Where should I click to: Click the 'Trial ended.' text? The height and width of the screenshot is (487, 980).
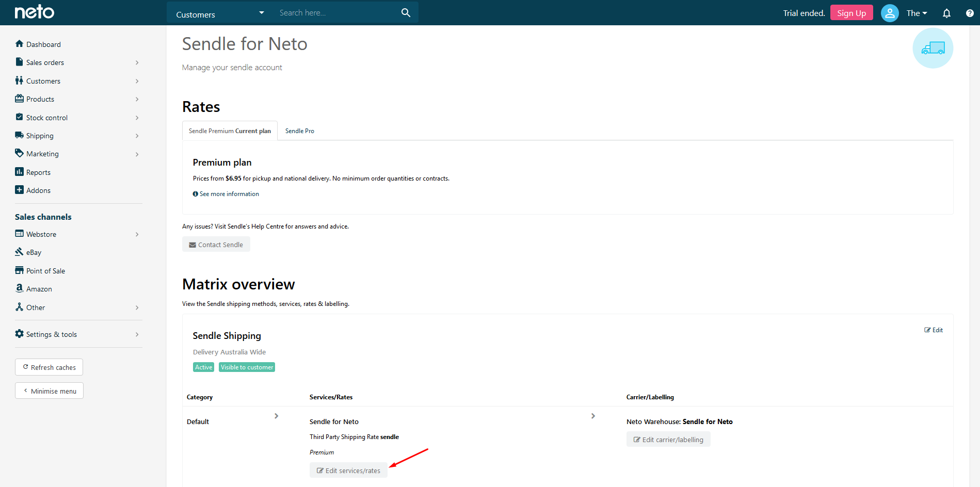click(x=804, y=13)
